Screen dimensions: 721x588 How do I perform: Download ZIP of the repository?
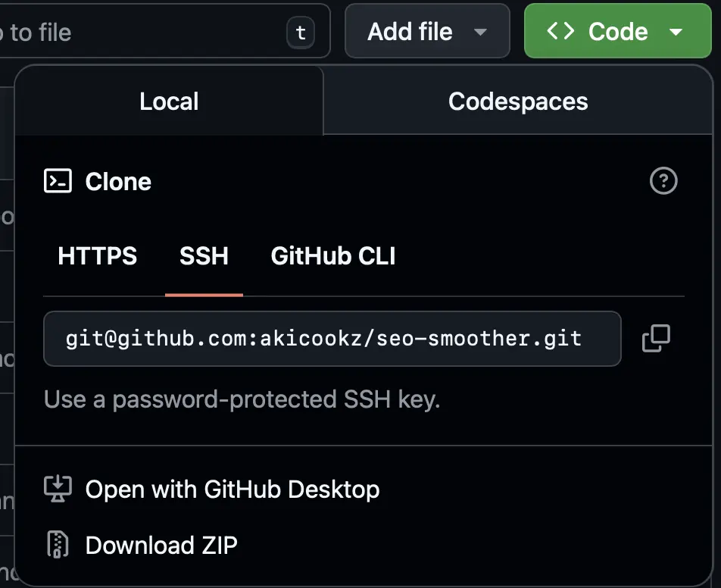[161, 545]
